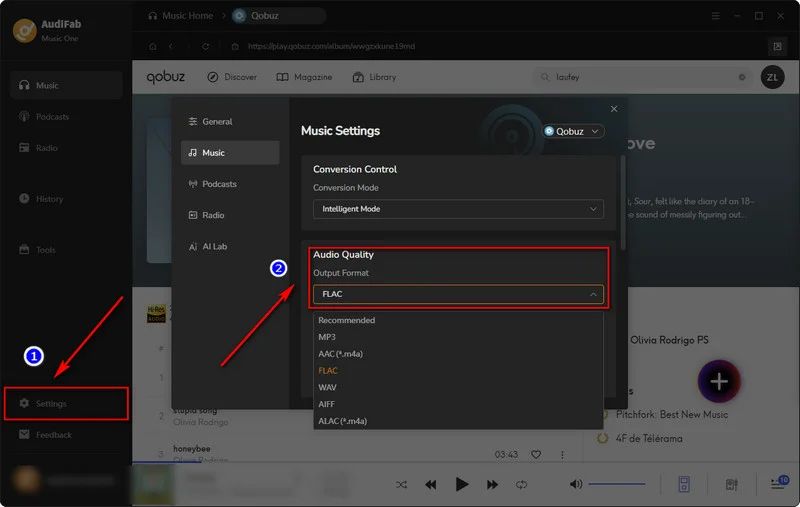Collapse the FLAC Output Format dropdown
The height and width of the screenshot is (507, 800).
click(x=458, y=294)
